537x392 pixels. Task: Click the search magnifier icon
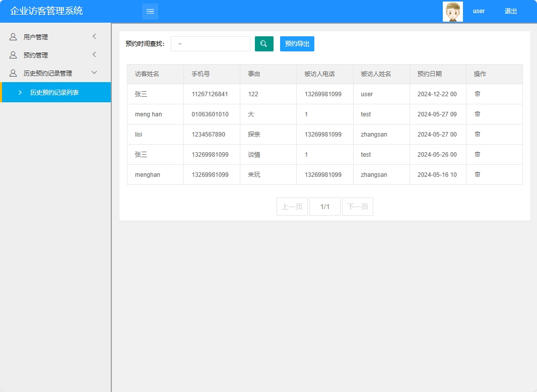(x=264, y=44)
